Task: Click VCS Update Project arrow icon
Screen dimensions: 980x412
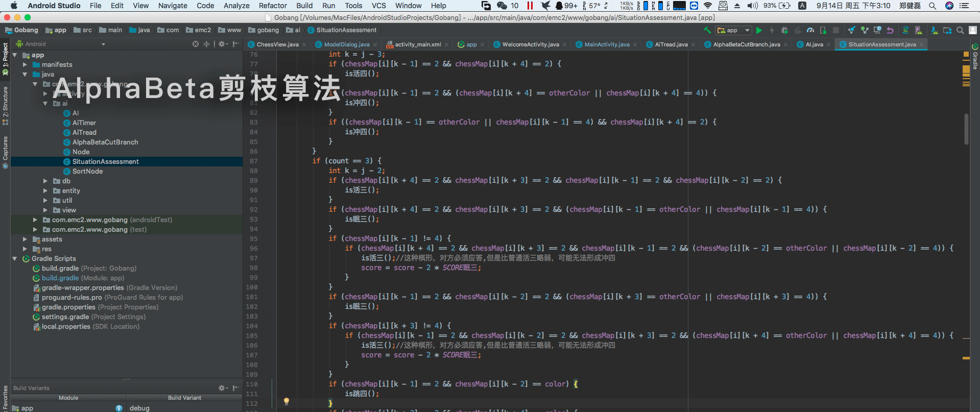Action: 852,30
